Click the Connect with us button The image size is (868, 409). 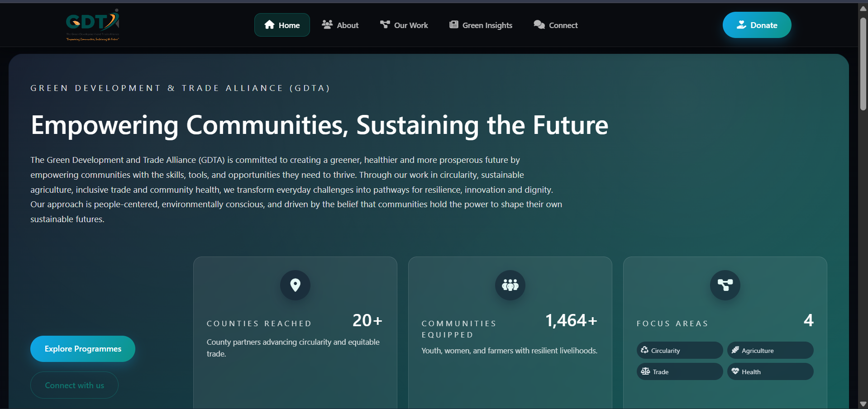click(x=74, y=385)
